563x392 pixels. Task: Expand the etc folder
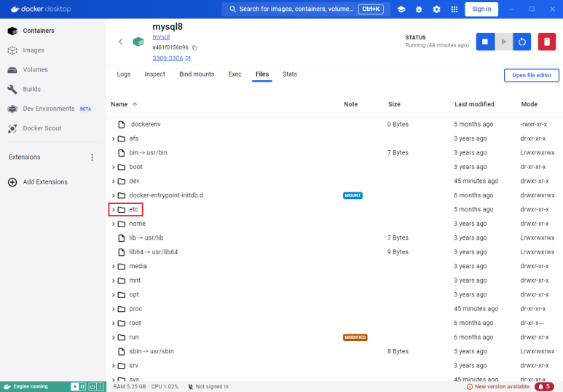(x=114, y=210)
